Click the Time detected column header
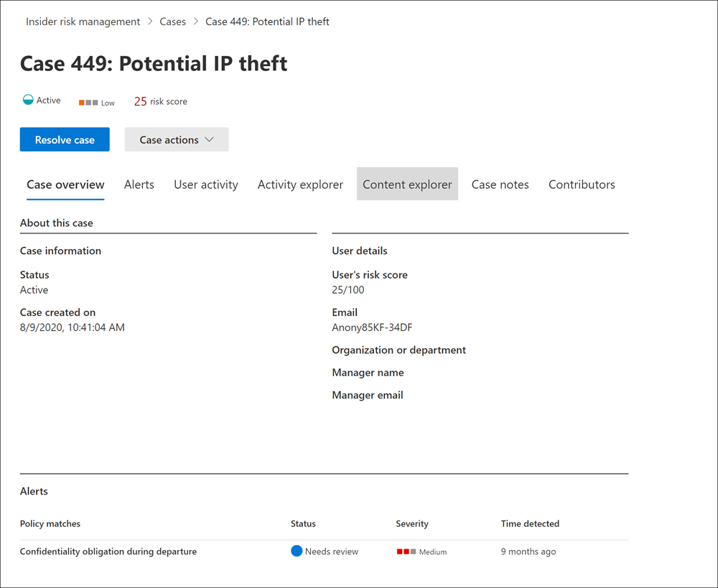 (x=530, y=523)
